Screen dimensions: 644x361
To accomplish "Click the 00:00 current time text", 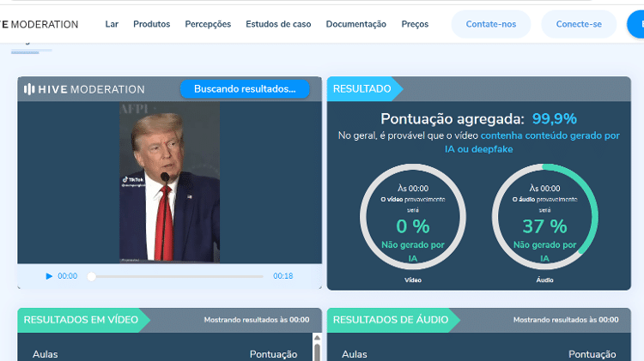I will click(x=67, y=276).
